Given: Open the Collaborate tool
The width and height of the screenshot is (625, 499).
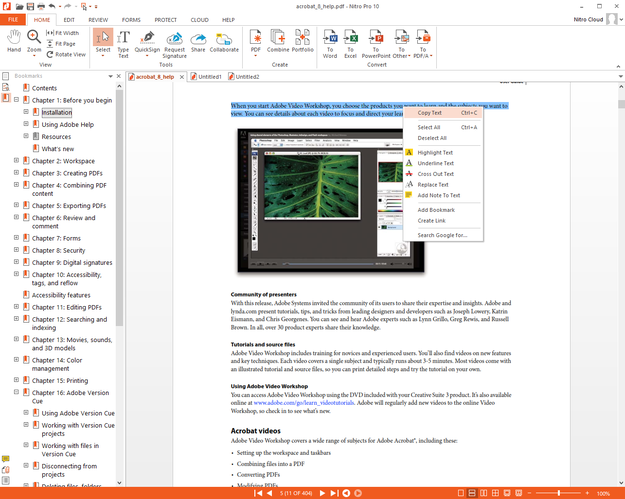Looking at the screenshot, I should (x=224, y=41).
